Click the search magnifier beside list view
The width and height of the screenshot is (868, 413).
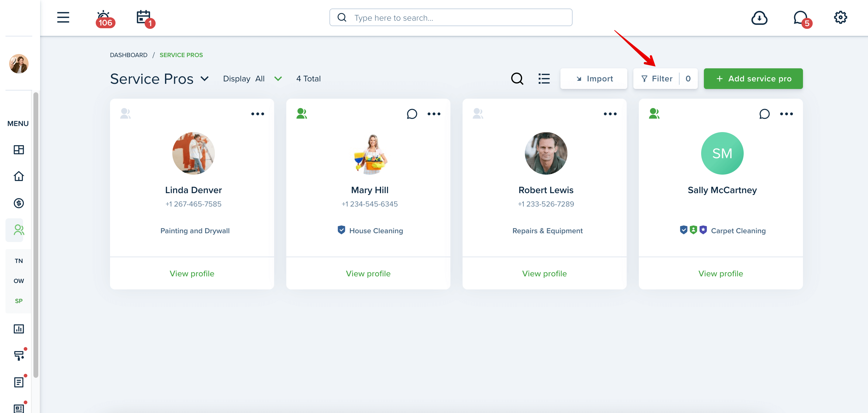coord(517,79)
